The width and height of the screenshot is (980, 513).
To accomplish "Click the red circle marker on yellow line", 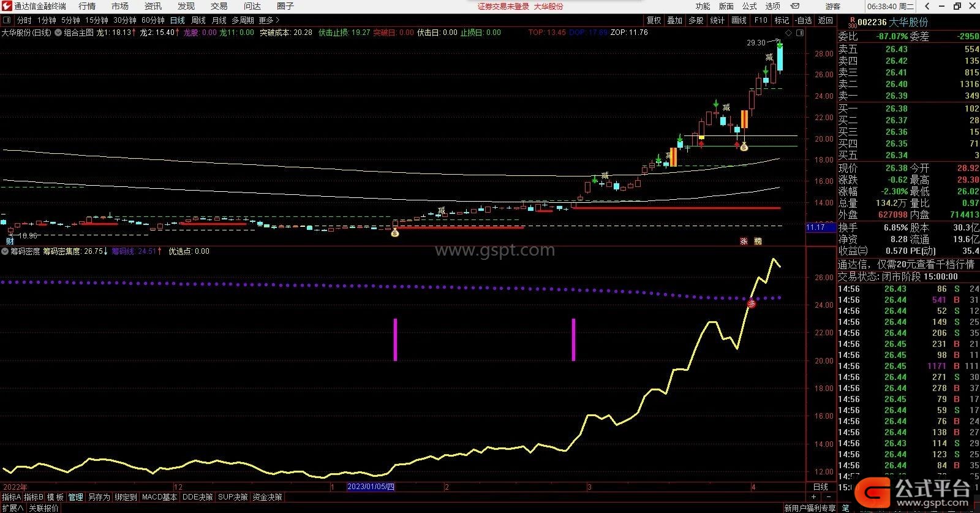I will coord(752,303).
